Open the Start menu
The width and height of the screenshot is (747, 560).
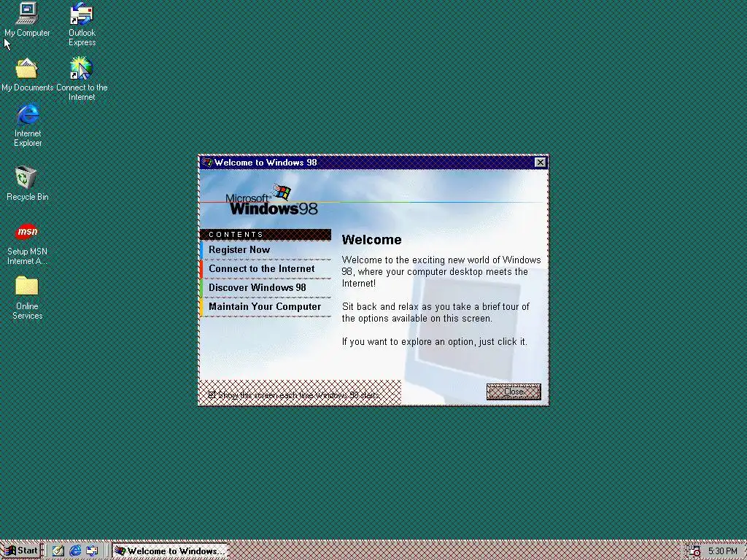point(21,551)
